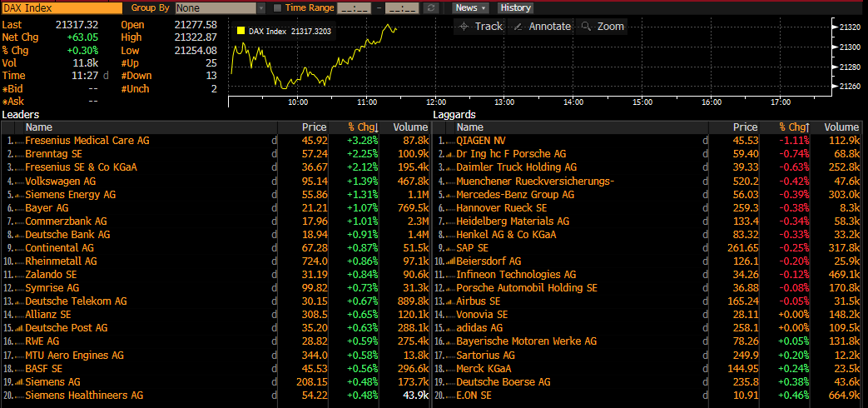Click the Track crosshair icon
The image size is (868, 408).
464,27
